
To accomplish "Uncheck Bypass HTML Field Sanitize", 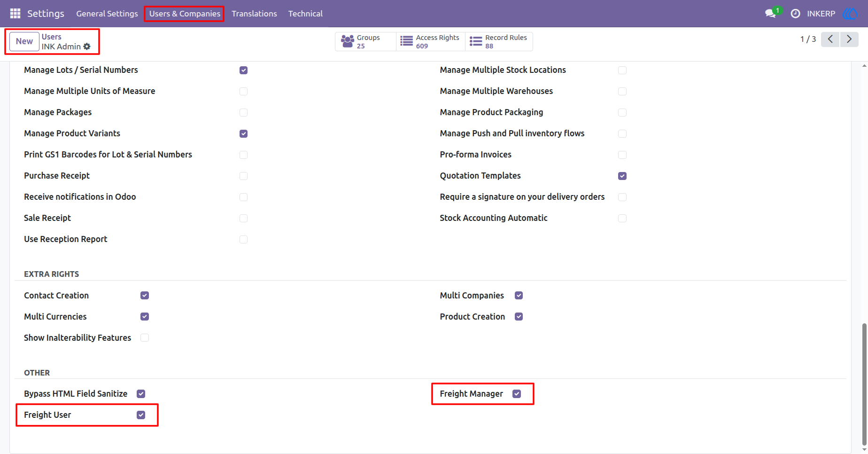I will [141, 394].
